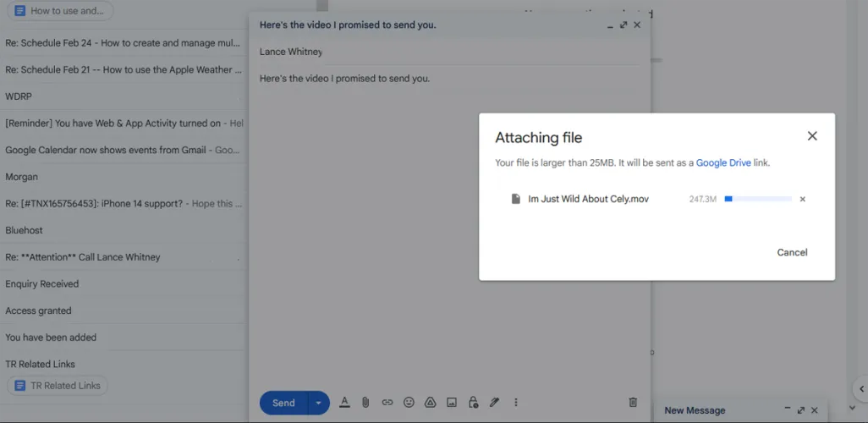The height and width of the screenshot is (423, 868).
Task: Open the Google Drive link
Action: click(723, 162)
